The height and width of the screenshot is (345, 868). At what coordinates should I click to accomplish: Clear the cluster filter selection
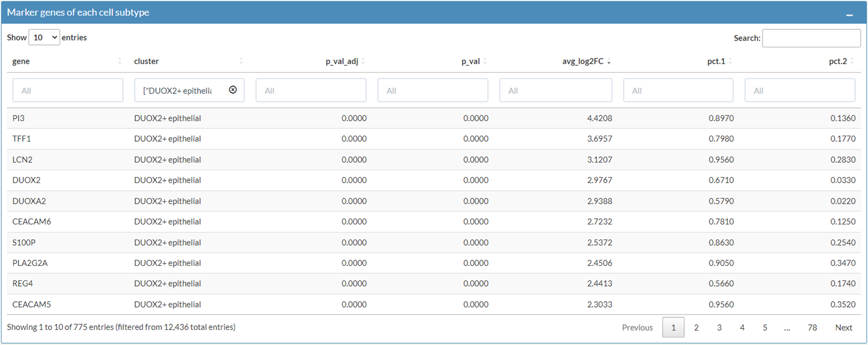tap(233, 90)
